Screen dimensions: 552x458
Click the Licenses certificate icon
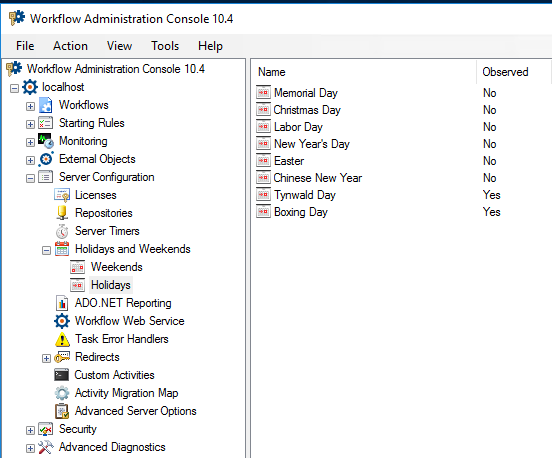coord(62,195)
